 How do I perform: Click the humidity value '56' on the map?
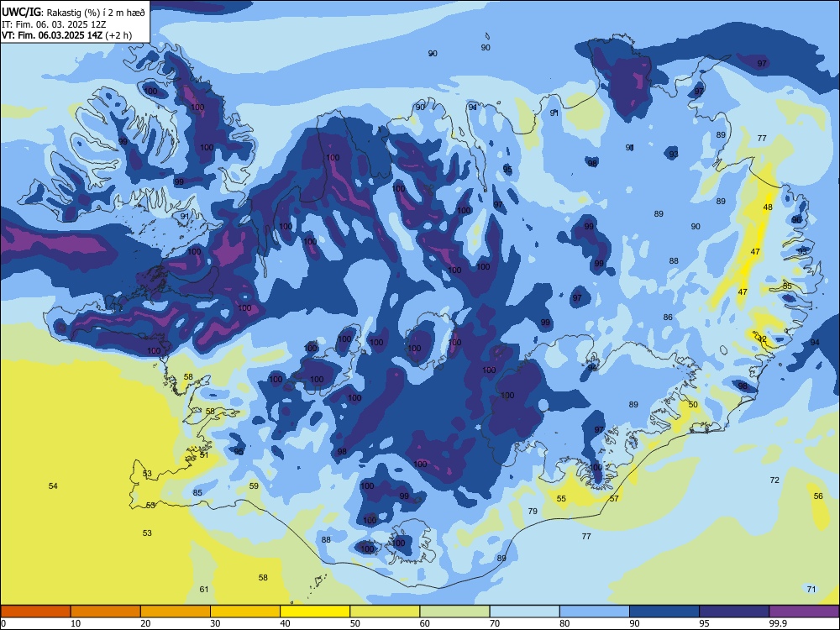[818, 496]
